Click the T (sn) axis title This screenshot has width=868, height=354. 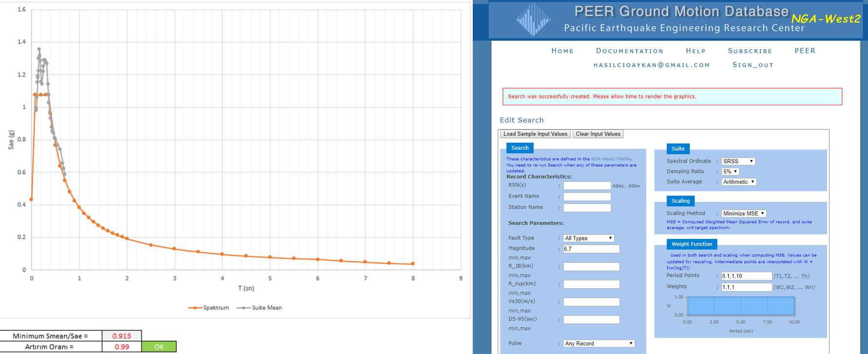(246, 288)
